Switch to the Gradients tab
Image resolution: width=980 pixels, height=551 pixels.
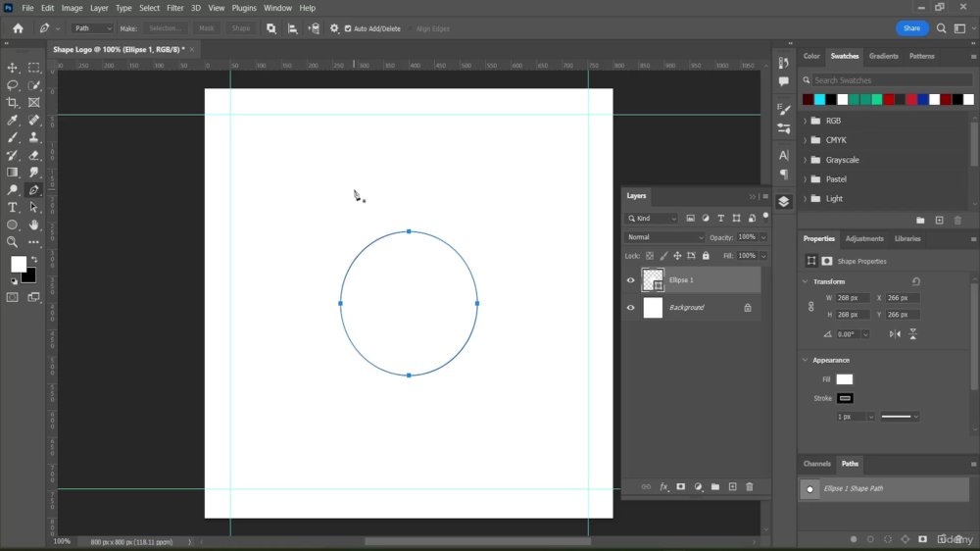(x=883, y=56)
